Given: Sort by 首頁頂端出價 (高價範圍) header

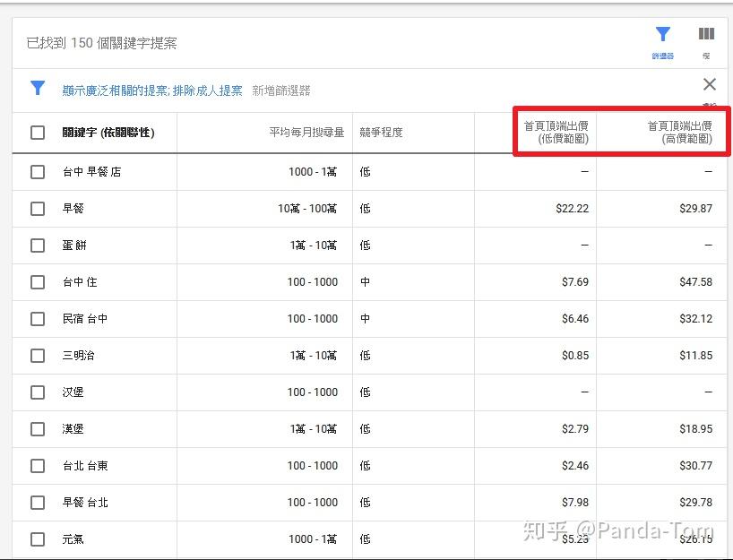Looking at the screenshot, I should point(680,133).
